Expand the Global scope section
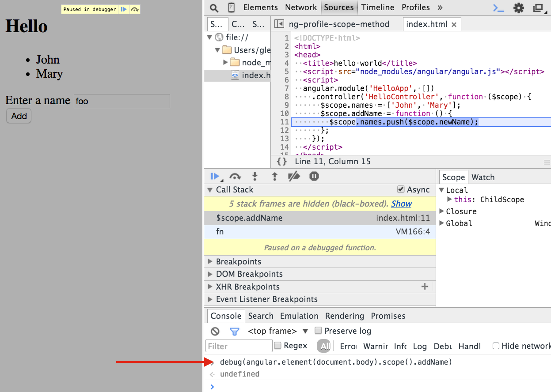The image size is (551, 392). click(441, 223)
